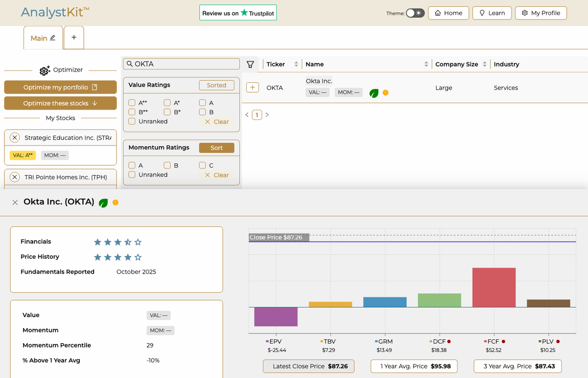Click the Industry column header
This screenshot has width=588, height=378.
[507, 64]
